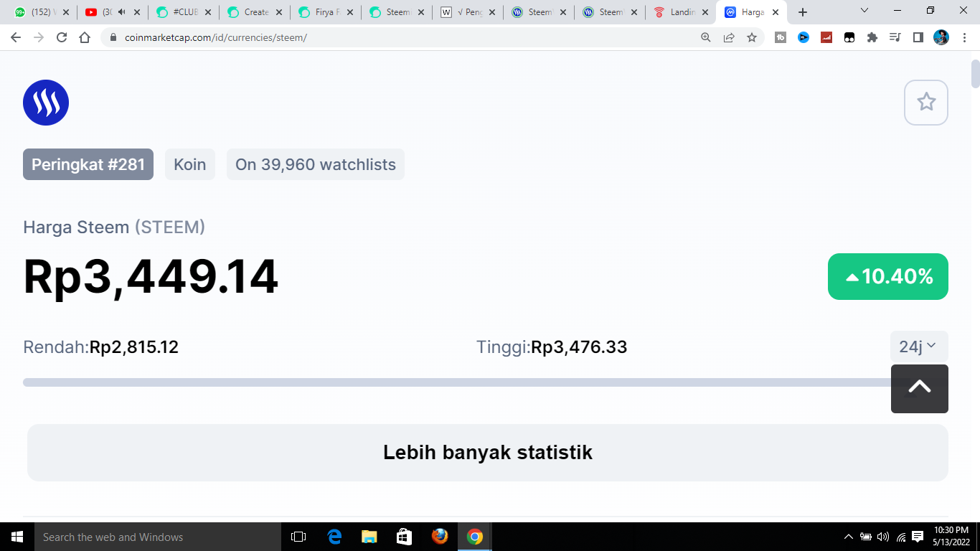Screen dimensions: 980x551
Task: Open the gray square extension icon
Action: pyautogui.click(x=781, y=37)
